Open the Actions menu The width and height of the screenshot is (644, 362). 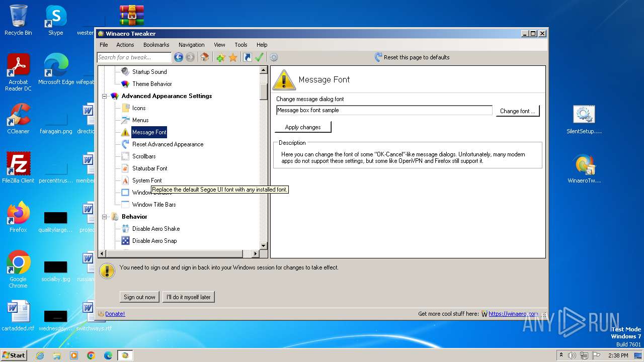125,45
